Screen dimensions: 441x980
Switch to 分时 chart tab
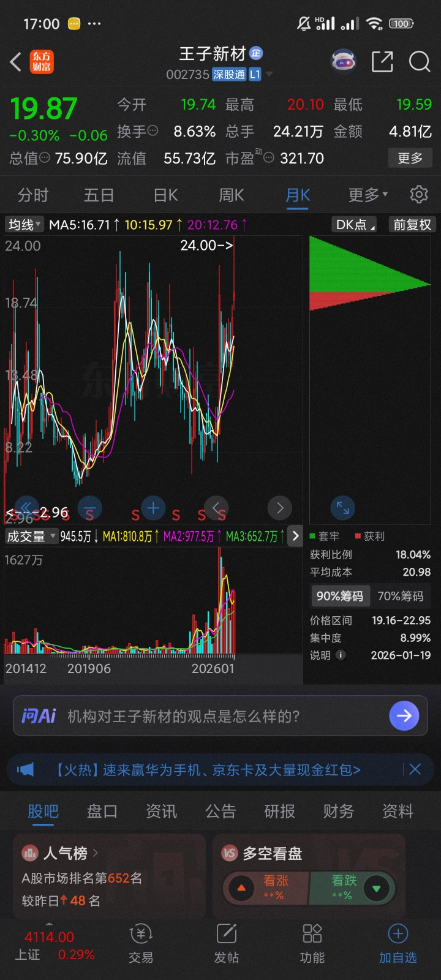tap(33, 195)
